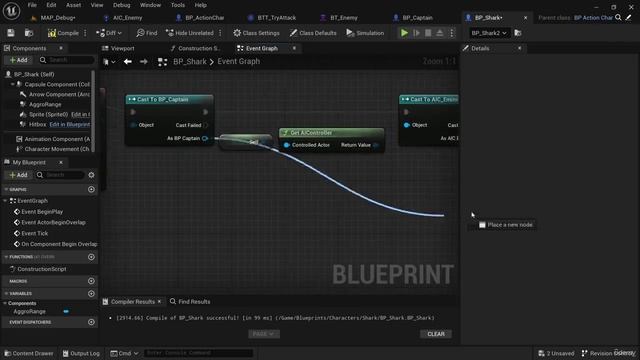Open the File menu
The height and width of the screenshot is (360, 640).
pos(32,5)
